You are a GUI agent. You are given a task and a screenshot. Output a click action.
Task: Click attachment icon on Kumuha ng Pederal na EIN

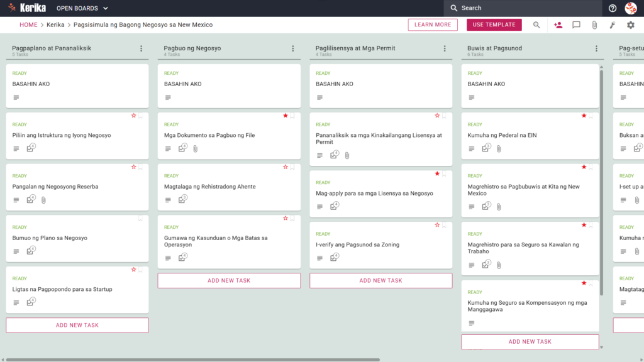pos(499,148)
